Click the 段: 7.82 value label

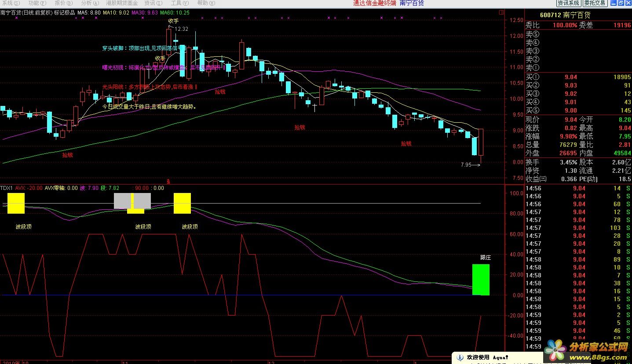tap(110, 188)
